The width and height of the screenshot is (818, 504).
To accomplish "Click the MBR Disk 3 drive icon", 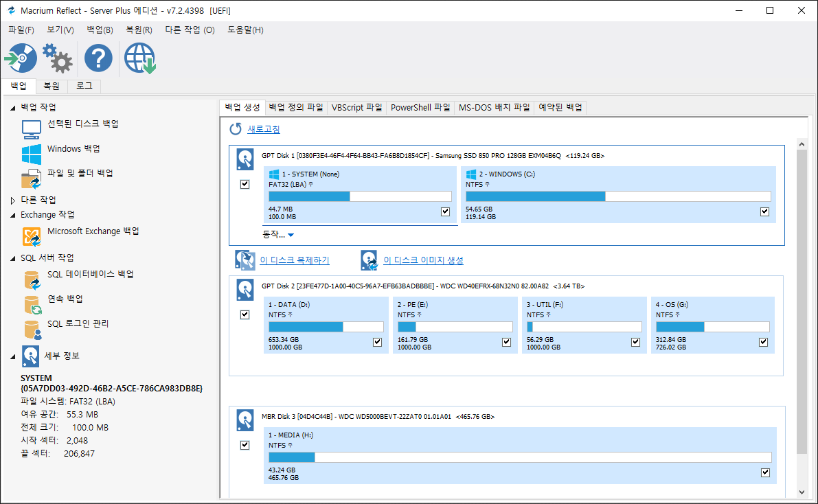I will tap(245, 420).
